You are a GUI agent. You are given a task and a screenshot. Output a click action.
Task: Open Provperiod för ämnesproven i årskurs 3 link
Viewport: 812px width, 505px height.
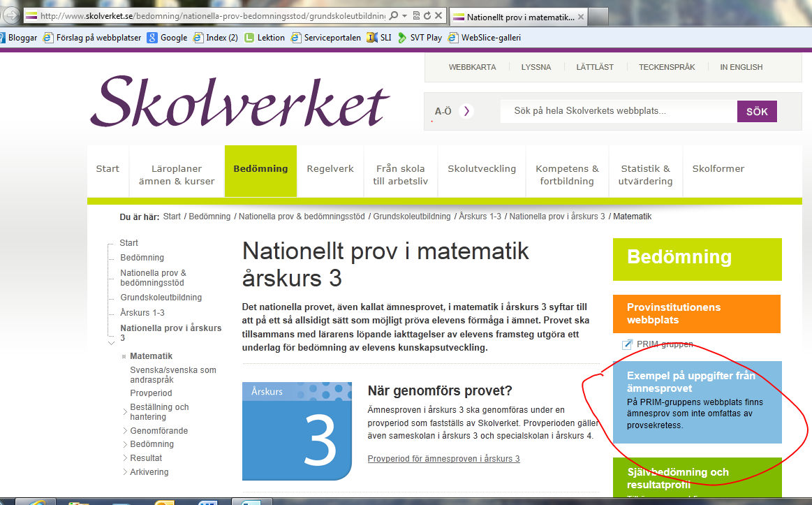tap(444, 458)
